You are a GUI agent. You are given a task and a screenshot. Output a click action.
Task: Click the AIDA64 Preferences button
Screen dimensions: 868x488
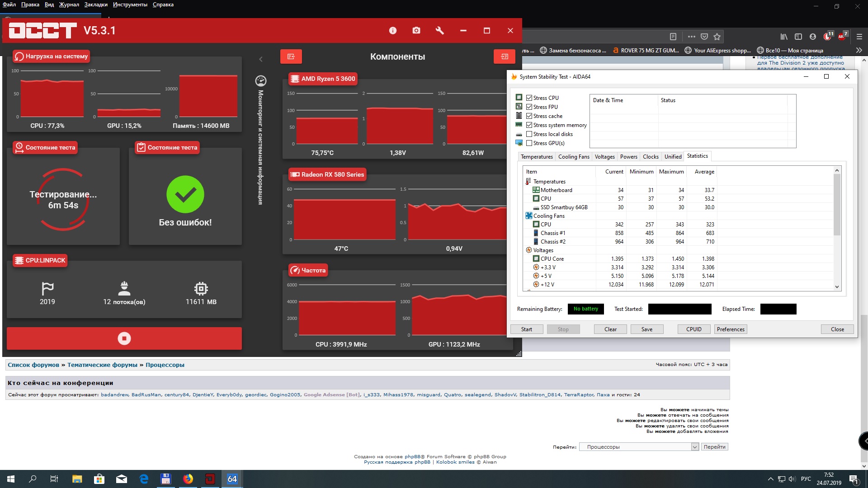730,329
